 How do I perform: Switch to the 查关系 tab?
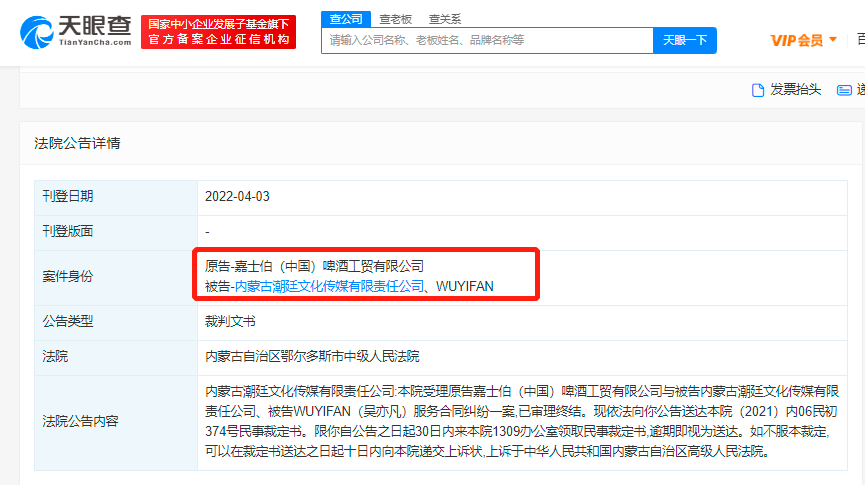tap(445, 19)
